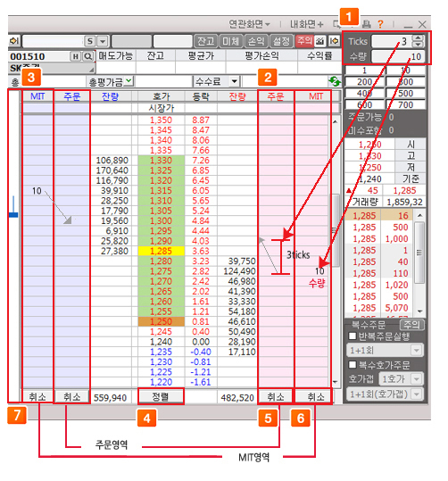Viewport: 448px width, 481px height.
Task: Open the 연관화면 menu
Action: point(249,24)
